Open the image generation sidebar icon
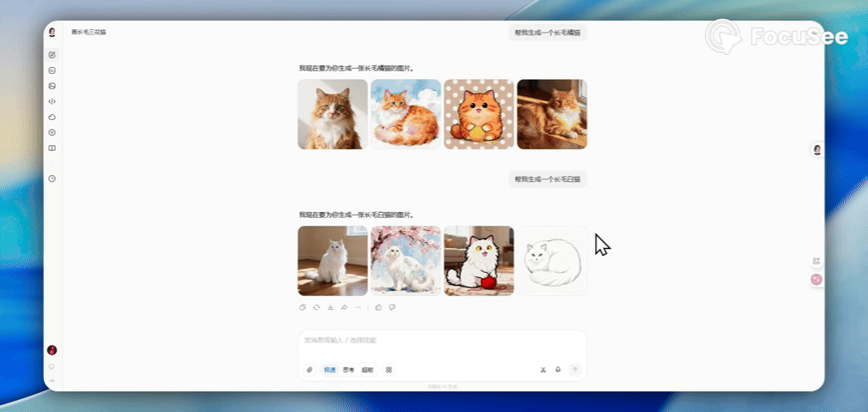 click(x=52, y=86)
